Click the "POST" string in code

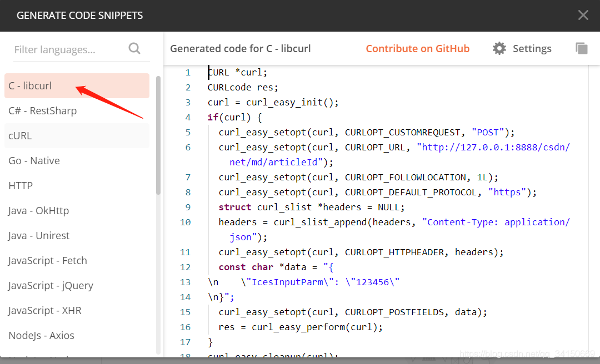[488, 132]
